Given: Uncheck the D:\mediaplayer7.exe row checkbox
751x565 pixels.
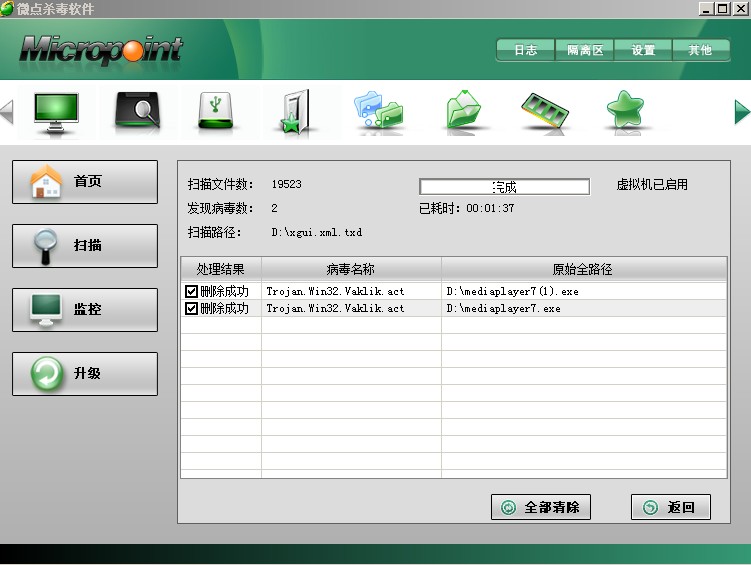Looking at the screenshot, I should [191, 308].
